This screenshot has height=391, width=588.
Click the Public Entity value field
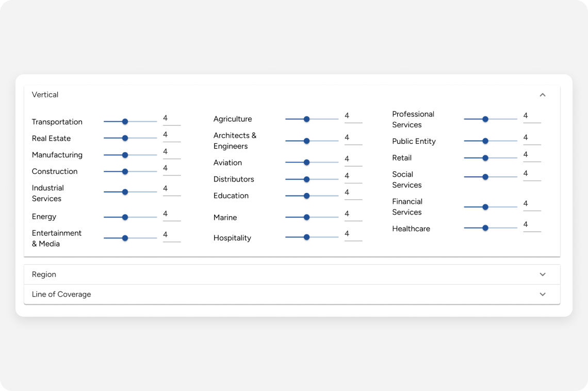click(532, 138)
